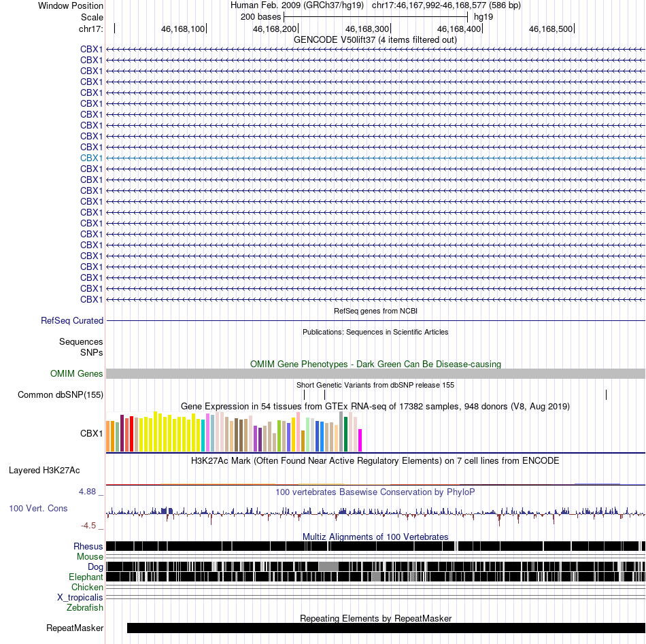Click the Common dbSNP(155) track label
This screenshot has height=644, width=646.
[x=60, y=394]
